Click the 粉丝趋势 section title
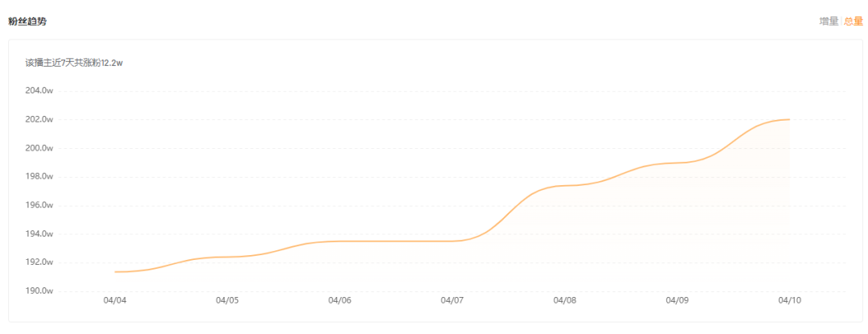 pos(27,22)
